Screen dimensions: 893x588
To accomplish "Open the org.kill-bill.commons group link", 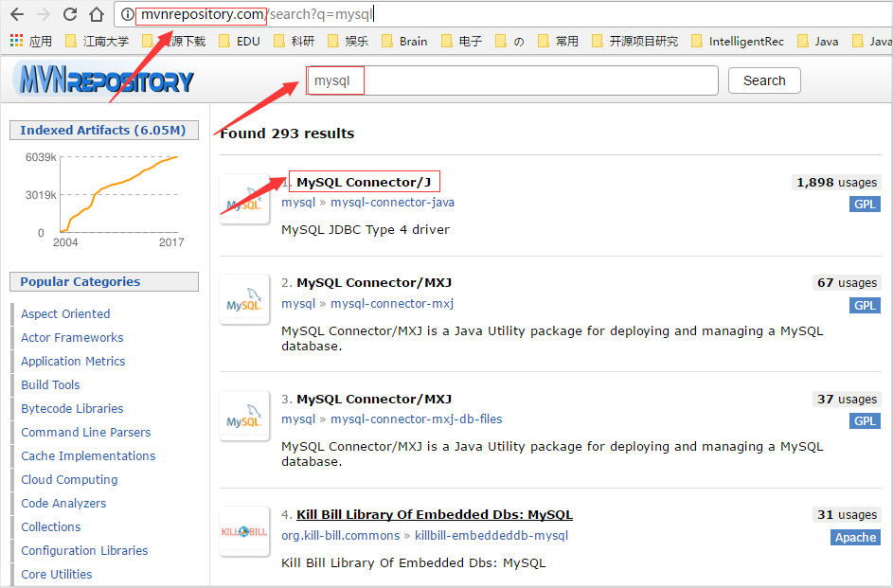I will click(x=341, y=536).
